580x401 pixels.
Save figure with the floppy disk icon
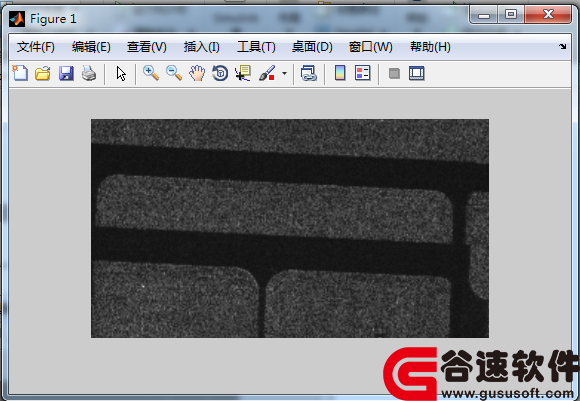[66, 73]
